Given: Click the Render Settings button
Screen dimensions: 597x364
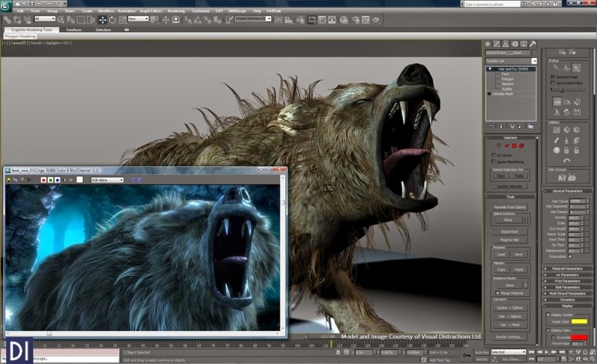Looking at the screenshot, I should pyautogui.click(x=510, y=336).
